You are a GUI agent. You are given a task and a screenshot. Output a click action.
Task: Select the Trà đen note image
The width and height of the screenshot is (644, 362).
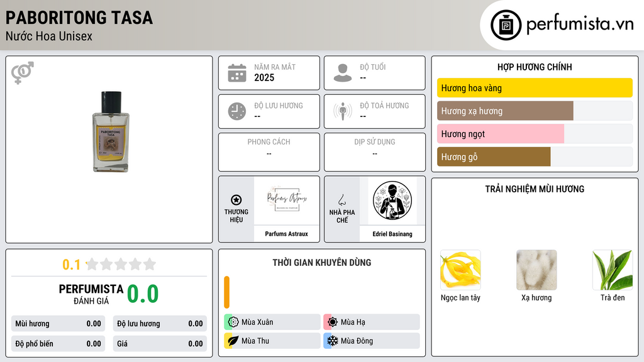pos(613,270)
